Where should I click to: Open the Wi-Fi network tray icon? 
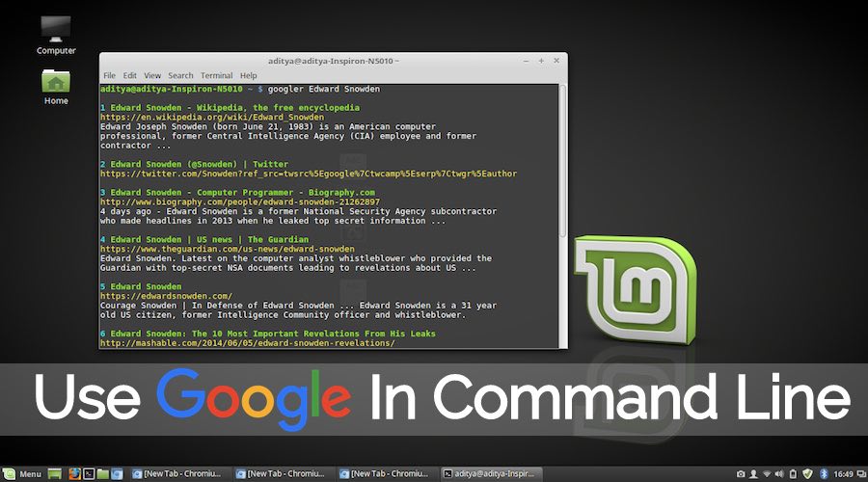tap(767, 473)
